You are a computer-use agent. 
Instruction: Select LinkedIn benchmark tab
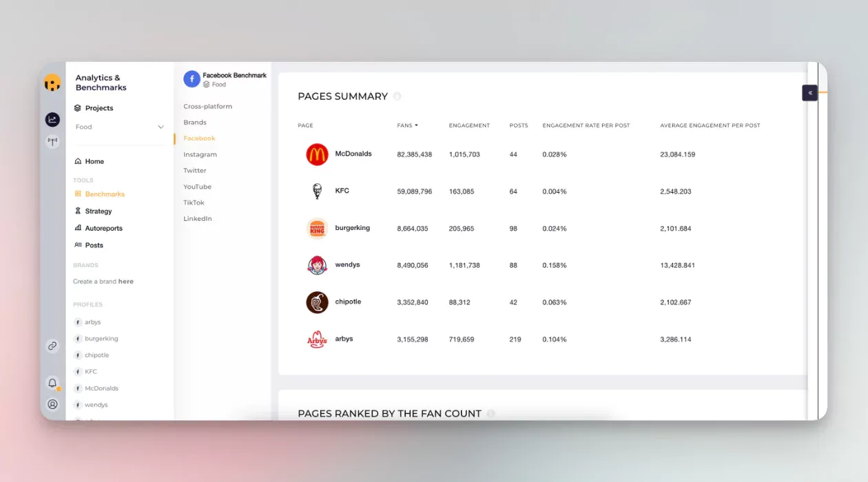(198, 218)
